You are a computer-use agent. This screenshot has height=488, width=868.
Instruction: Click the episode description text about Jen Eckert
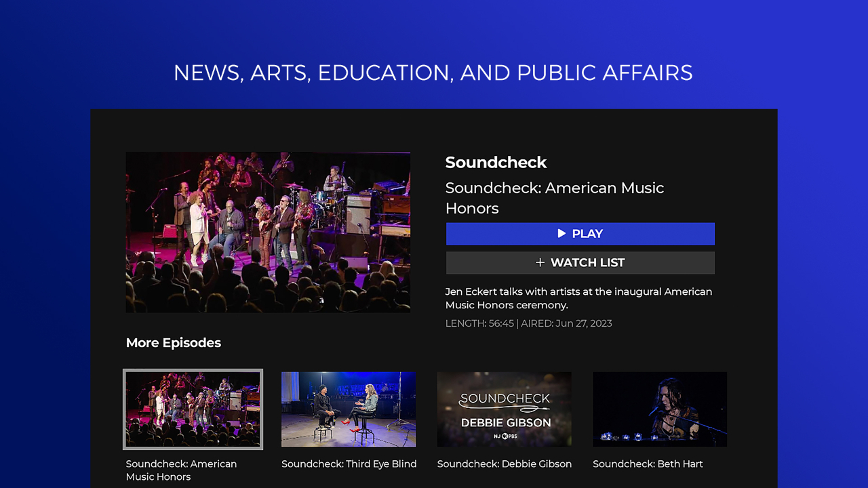(578, 298)
